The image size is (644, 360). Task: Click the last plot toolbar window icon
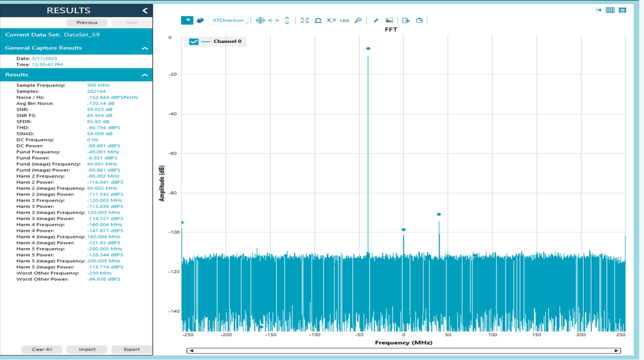419,20
